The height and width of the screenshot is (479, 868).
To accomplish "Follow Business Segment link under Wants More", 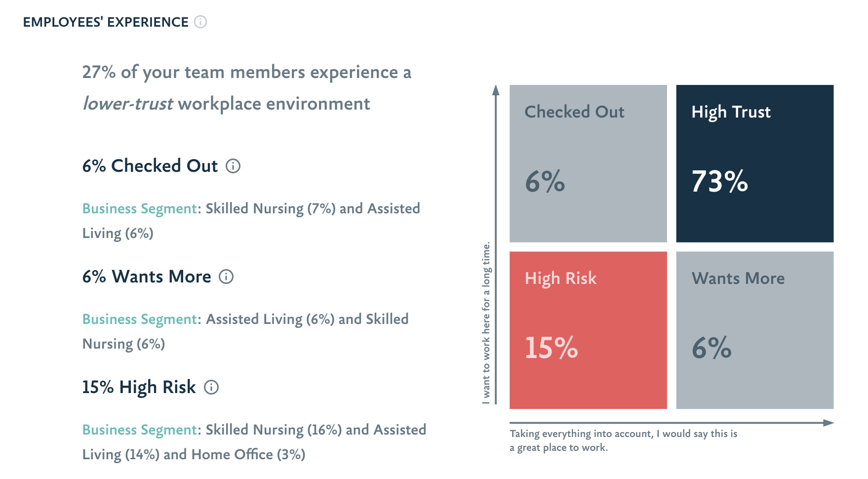I will [140, 319].
